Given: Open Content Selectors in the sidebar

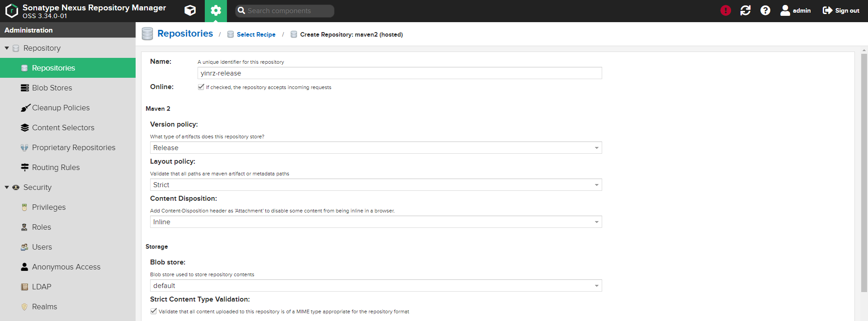Looking at the screenshot, I should point(68,127).
